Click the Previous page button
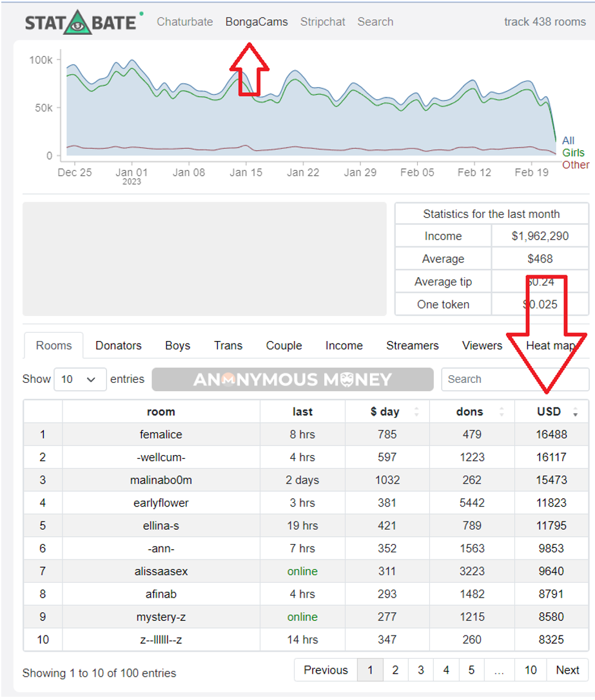 326,670
